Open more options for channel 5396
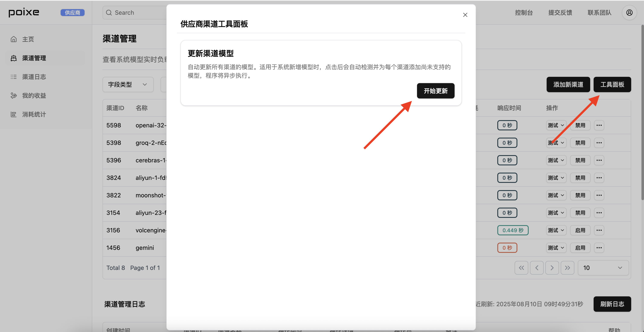 pyautogui.click(x=599, y=160)
